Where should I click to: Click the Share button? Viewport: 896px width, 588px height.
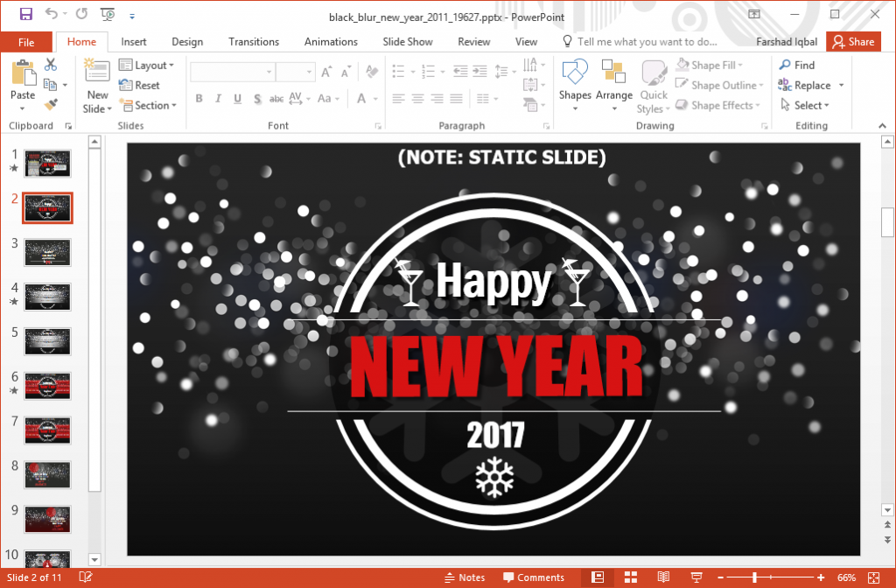coord(853,41)
